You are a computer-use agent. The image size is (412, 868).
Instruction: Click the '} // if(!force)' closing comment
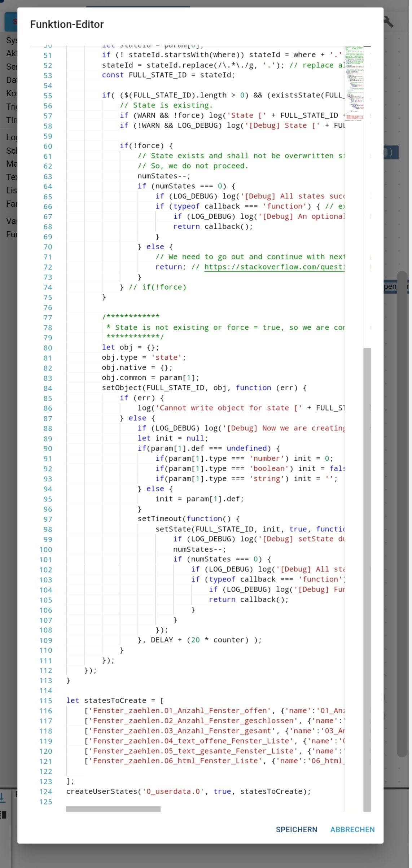tap(153, 287)
